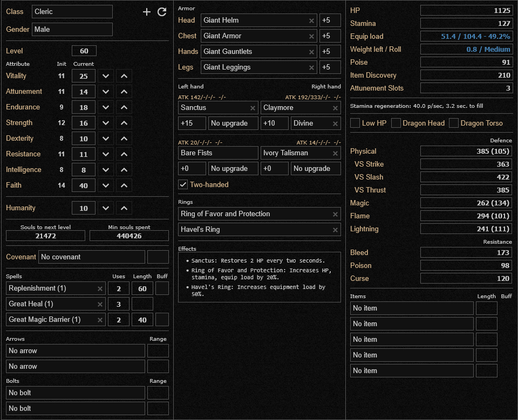Open the first No bolt selector
518x420 pixels.
coord(76,393)
